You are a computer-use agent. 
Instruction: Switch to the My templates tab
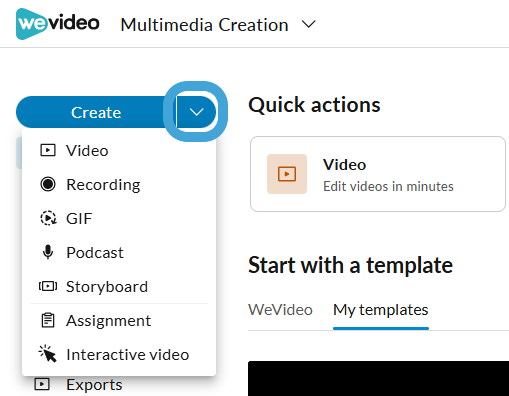tap(381, 310)
